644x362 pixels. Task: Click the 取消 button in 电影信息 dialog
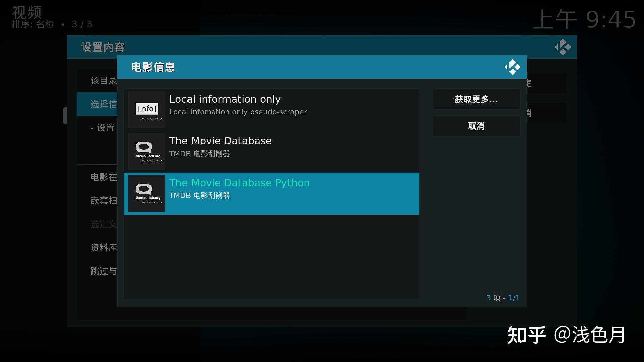476,126
